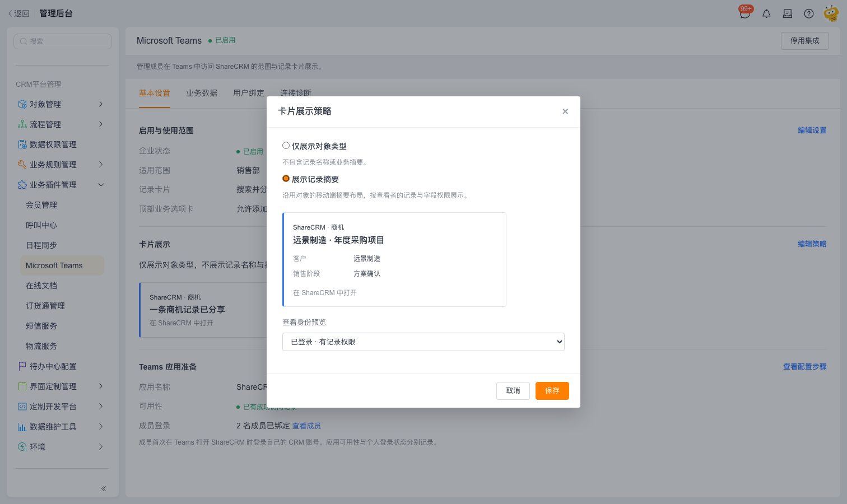Click 取消 button in dialog
The image size is (847, 504).
513,391
